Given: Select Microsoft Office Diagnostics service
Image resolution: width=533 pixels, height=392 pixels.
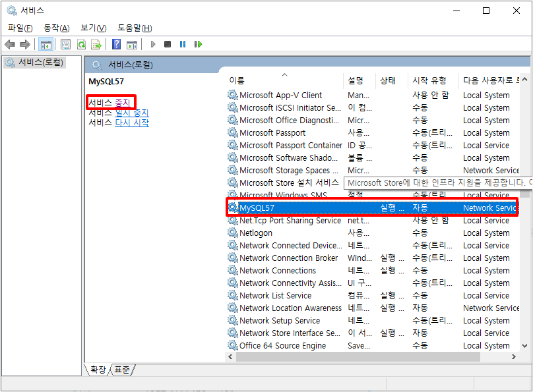Looking at the screenshot, I should pos(373,121).
